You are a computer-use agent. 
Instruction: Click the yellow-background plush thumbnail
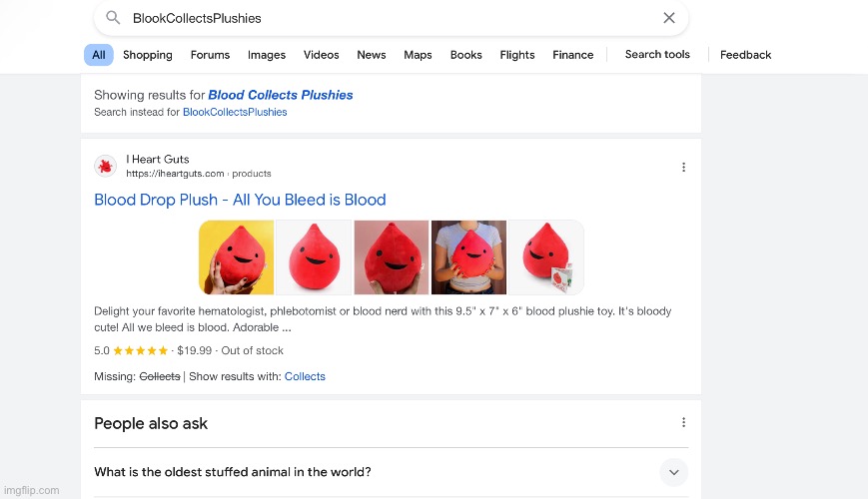(x=237, y=257)
